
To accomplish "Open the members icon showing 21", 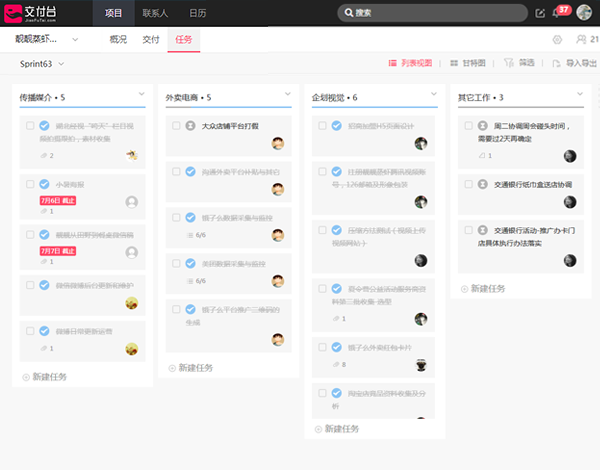I will (587, 39).
